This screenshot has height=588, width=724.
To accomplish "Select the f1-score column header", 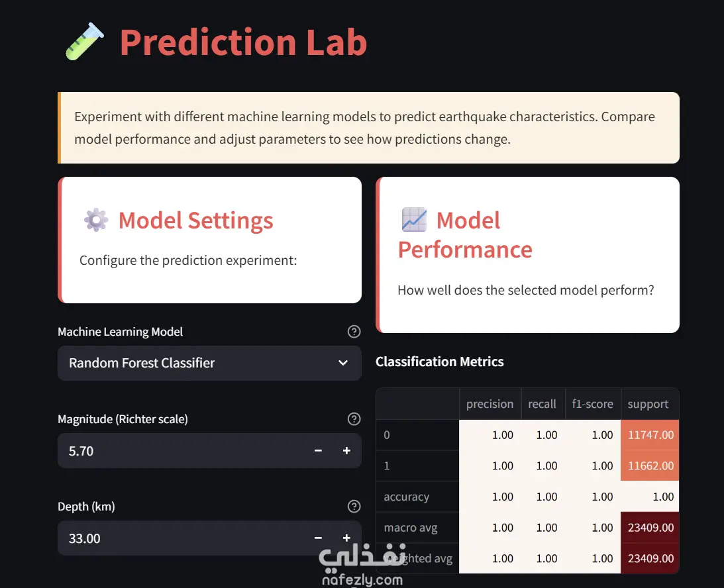I will pyautogui.click(x=592, y=404).
